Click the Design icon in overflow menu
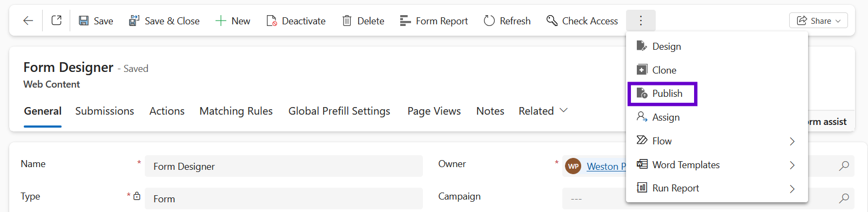The width and height of the screenshot is (868, 212). click(642, 46)
